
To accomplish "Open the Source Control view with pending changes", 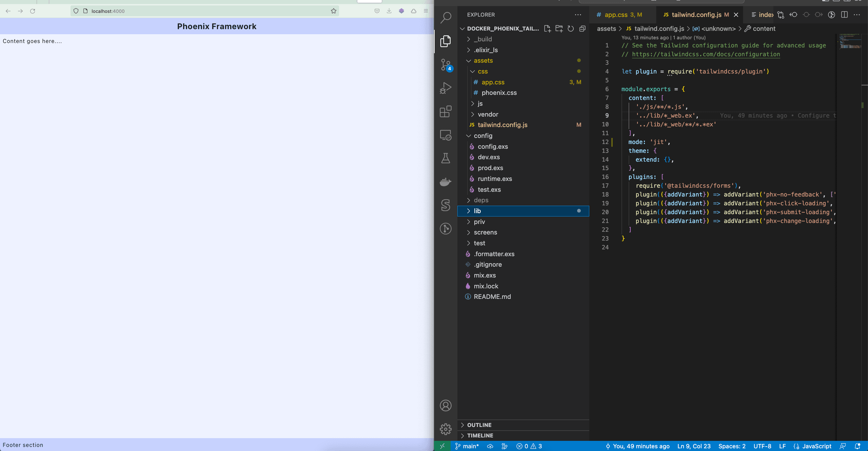I will 445,65.
